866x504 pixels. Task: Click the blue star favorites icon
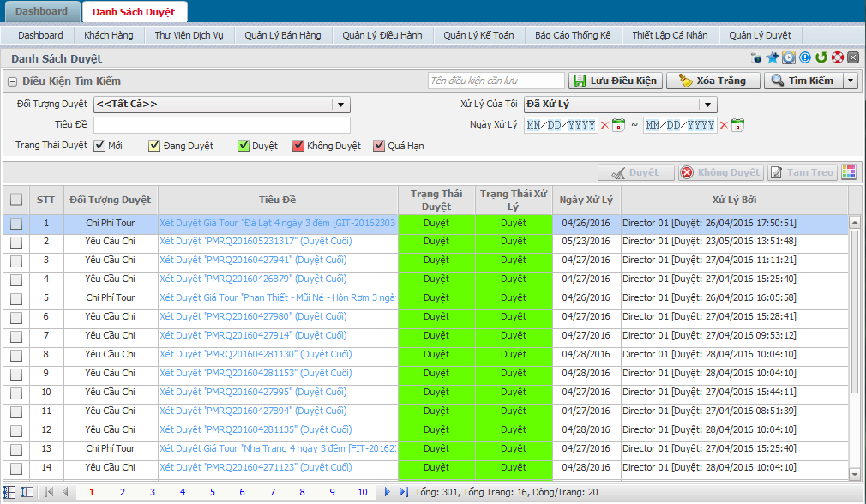(773, 58)
